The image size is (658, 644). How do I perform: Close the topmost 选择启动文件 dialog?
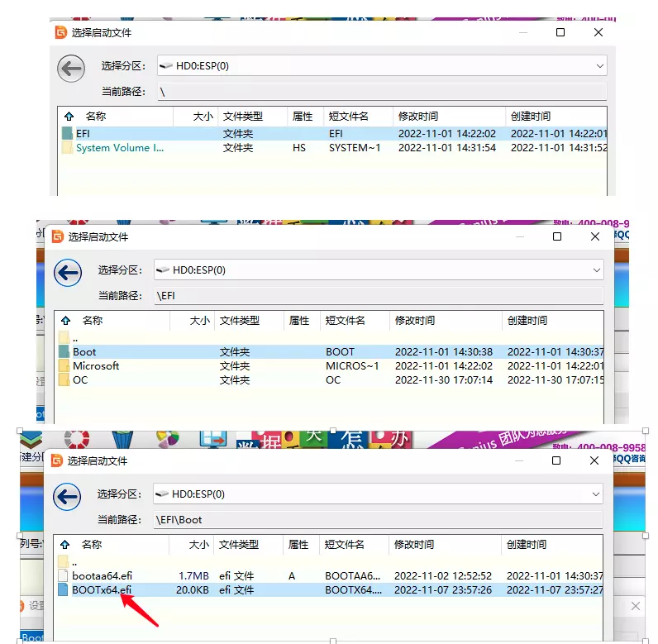(x=598, y=32)
